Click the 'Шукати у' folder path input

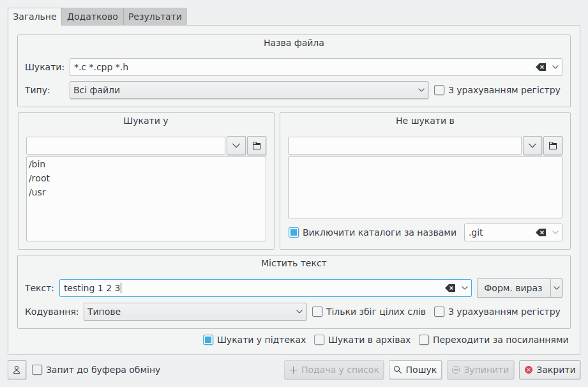[126, 146]
